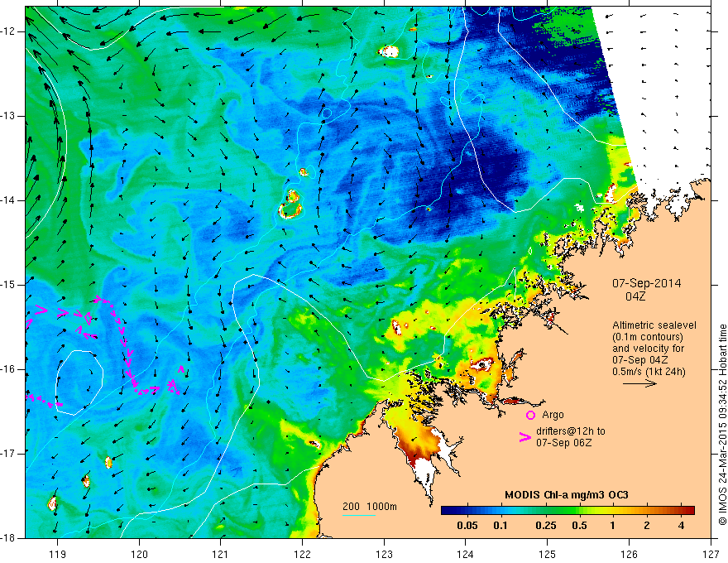The width and height of the screenshot is (728, 563).
Task: Click the colorbar tick label '4'
Action: point(681,526)
